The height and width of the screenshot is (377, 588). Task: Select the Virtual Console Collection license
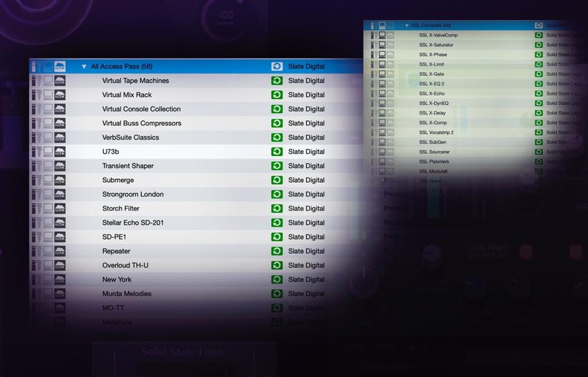141,109
